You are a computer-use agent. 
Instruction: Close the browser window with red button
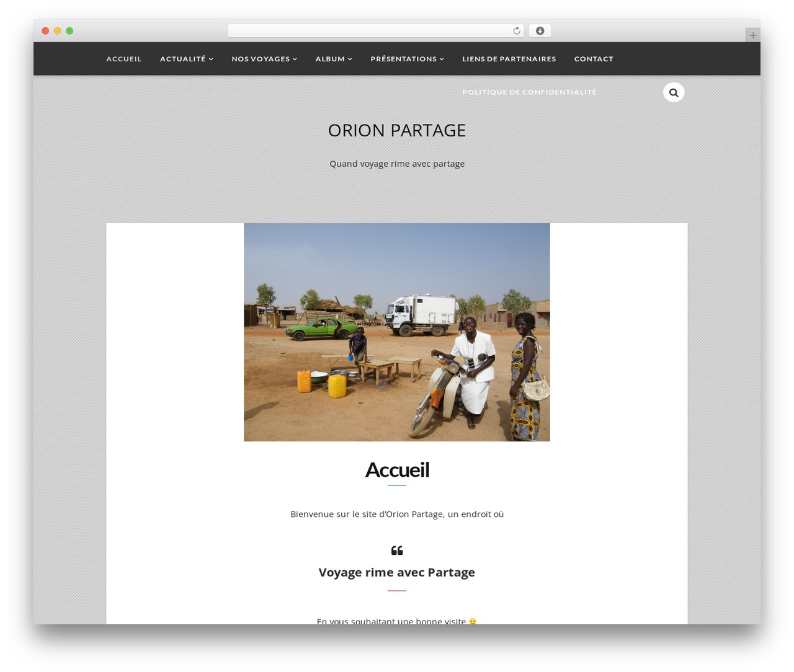[x=45, y=31]
